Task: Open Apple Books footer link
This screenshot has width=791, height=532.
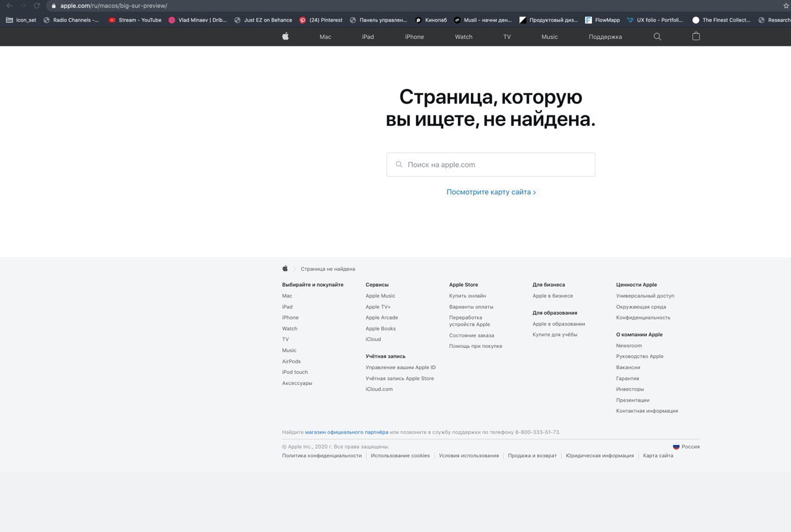Action: point(380,329)
